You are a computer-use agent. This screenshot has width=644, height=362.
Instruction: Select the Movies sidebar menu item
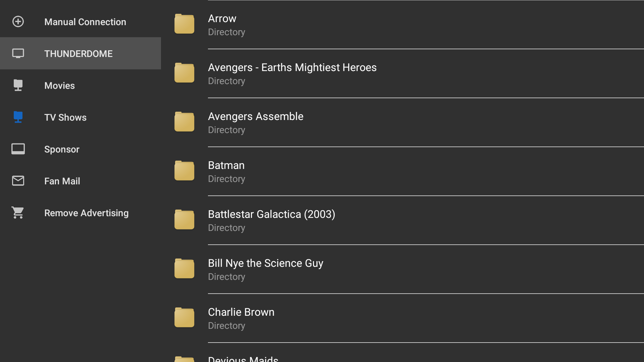click(59, 85)
